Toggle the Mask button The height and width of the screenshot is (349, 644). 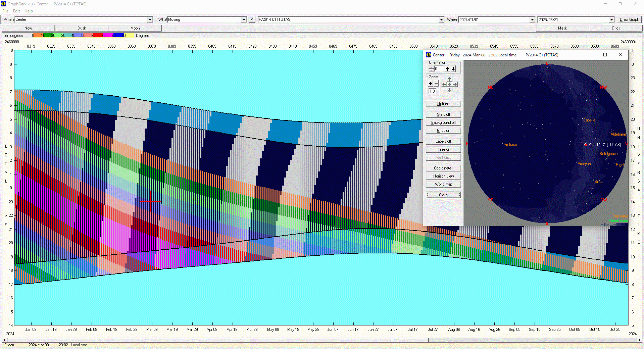tap(562, 28)
